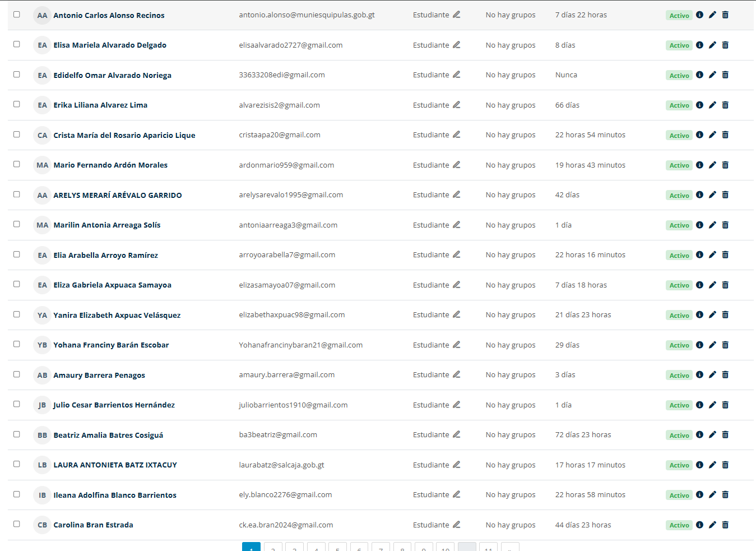Click email laurabatz@salcaja.gob.gt
Image resolution: width=756 pixels, height=551 pixels.
pos(281,465)
